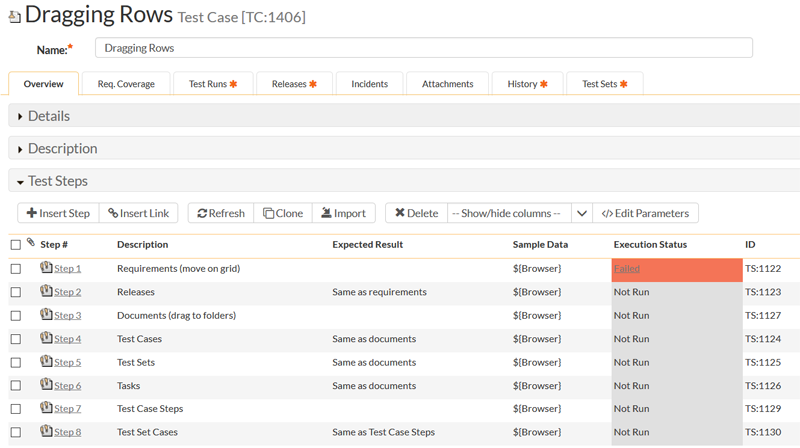Image resolution: width=800 pixels, height=448 pixels.
Task: Click the step icon next to Step 5
Action: [x=46, y=362]
